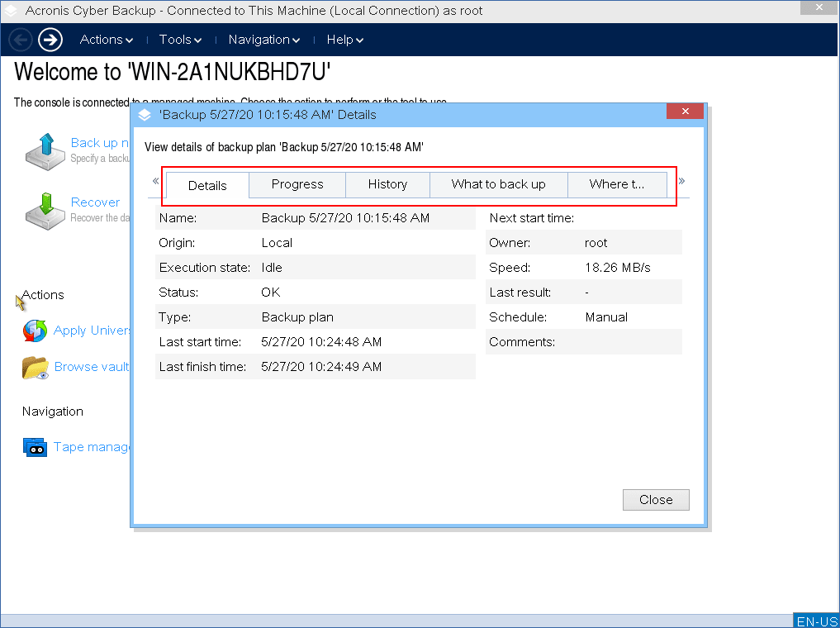Close the Details dialog with red X
This screenshot has width=840, height=628.
(x=686, y=112)
